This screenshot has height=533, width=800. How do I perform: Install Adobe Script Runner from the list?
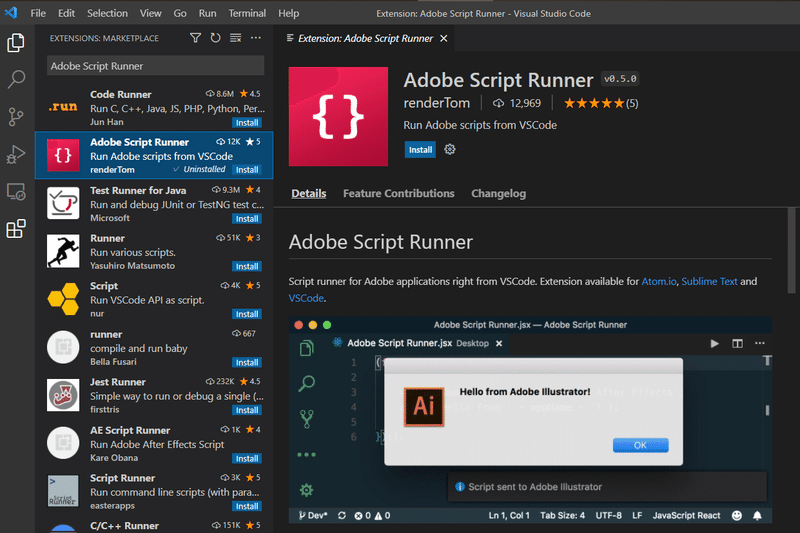(x=247, y=169)
